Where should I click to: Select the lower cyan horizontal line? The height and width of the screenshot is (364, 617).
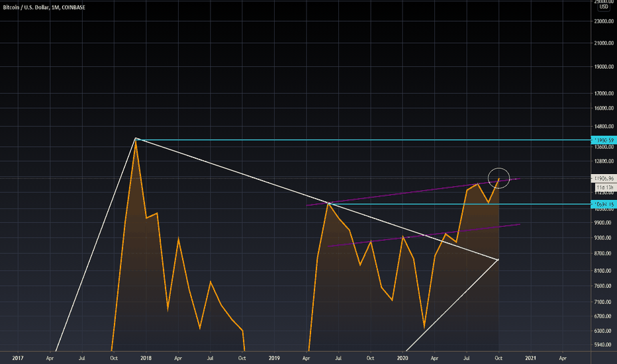click(x=460, y=205)
